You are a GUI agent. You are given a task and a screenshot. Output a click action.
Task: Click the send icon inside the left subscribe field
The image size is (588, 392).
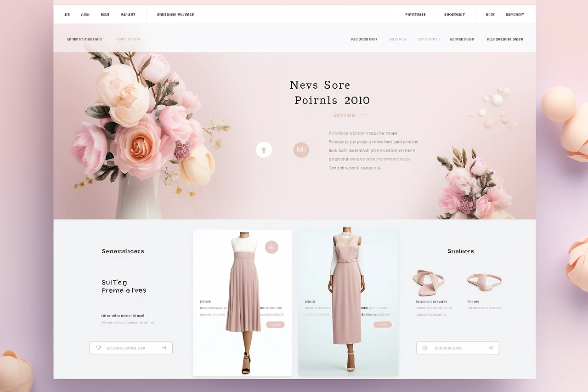click(x=164, y=347)
